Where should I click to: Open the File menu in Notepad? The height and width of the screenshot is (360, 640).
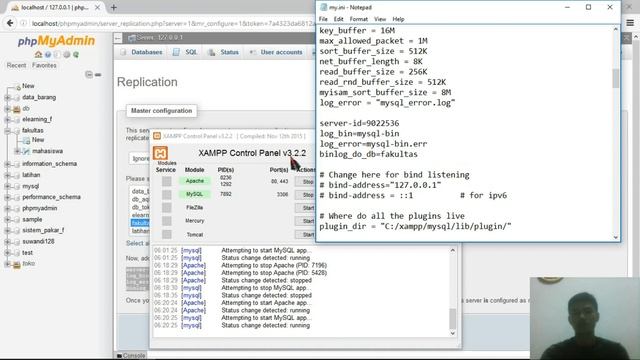tap(323, 19)
